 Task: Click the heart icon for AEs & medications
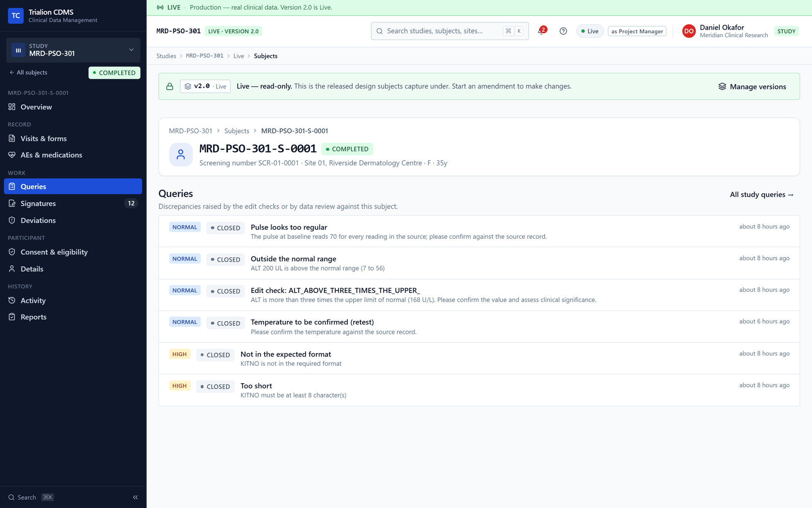click(12, 155)
